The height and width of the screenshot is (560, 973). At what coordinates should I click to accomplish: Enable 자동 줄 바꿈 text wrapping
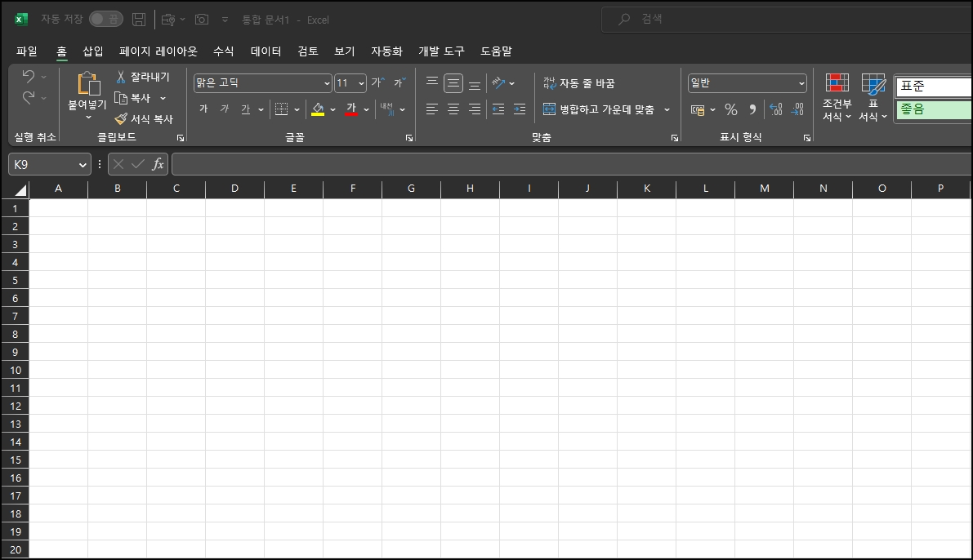[580, 82]
